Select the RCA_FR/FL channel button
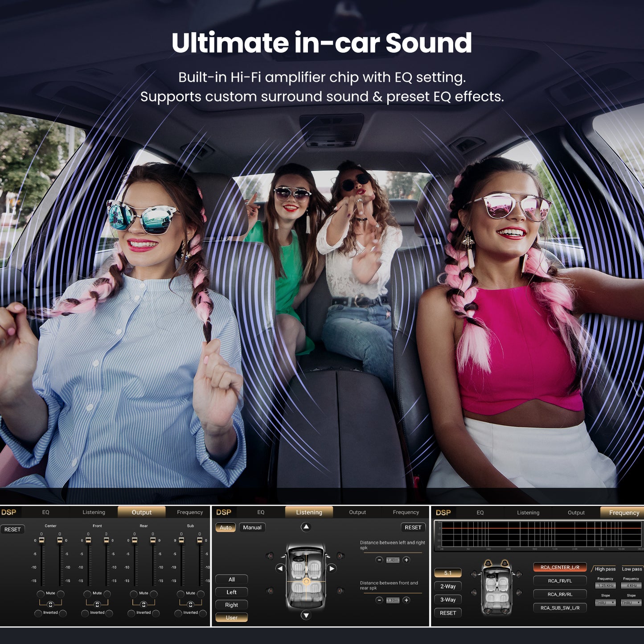Image resolution: width=644 pixels, height=644 pixels. [560, 581]
